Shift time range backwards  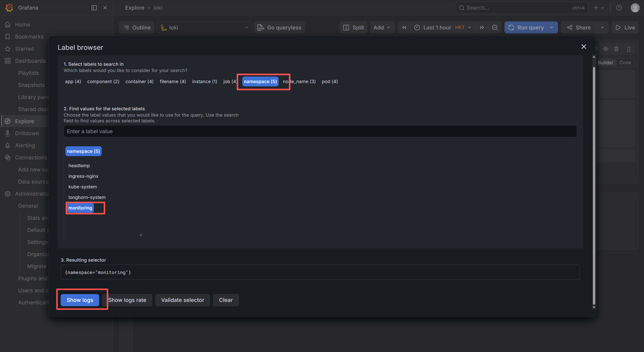(404, 27)
